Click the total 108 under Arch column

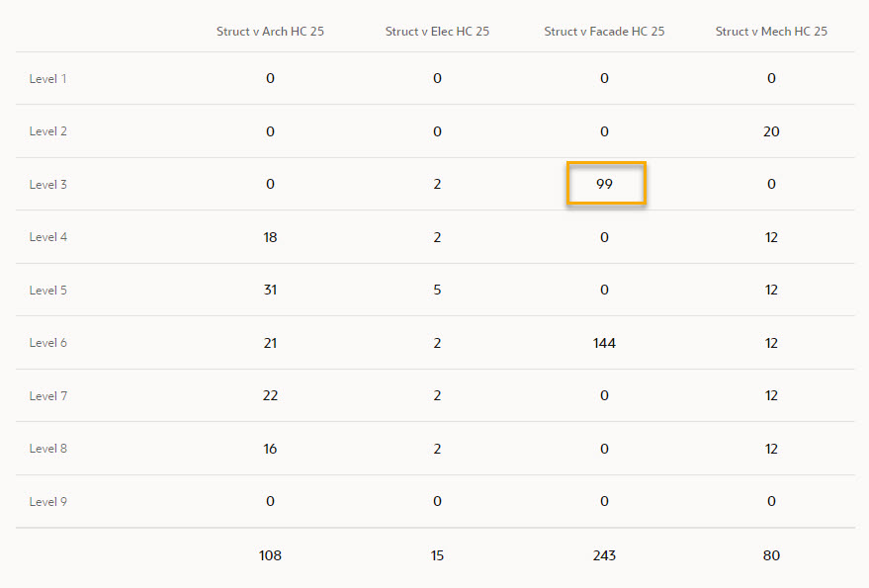pos(270,555)
